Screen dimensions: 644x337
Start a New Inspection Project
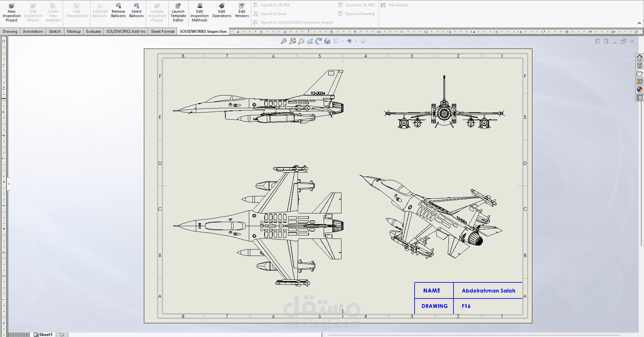coord(12,13)
